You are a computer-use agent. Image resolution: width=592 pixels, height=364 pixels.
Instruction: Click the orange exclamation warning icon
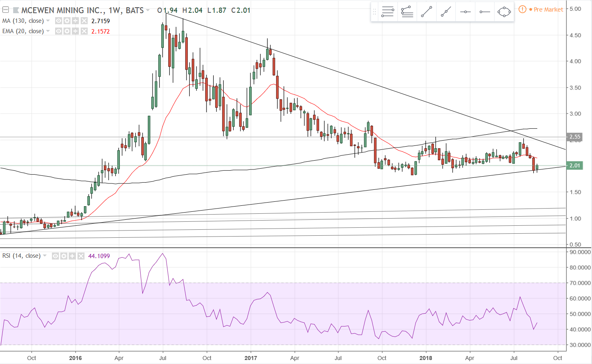pos(522,9)
